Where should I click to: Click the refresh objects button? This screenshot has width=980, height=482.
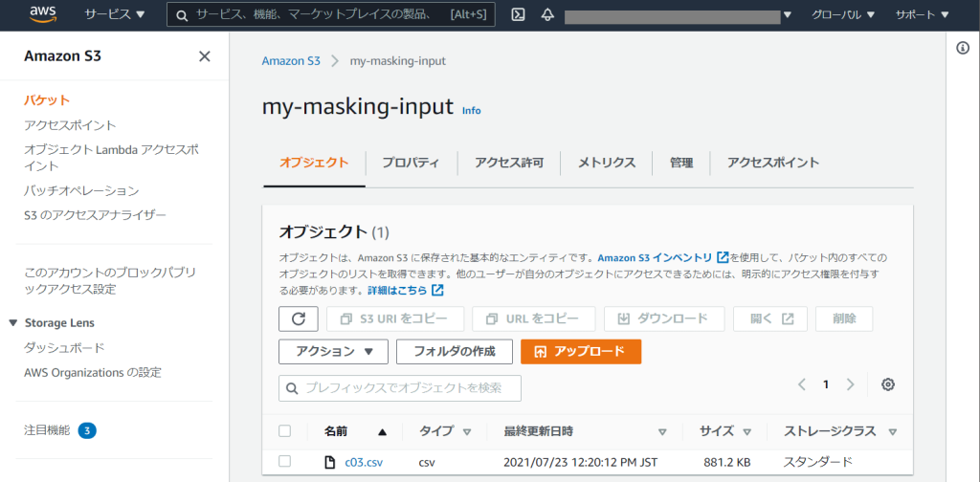299,319
